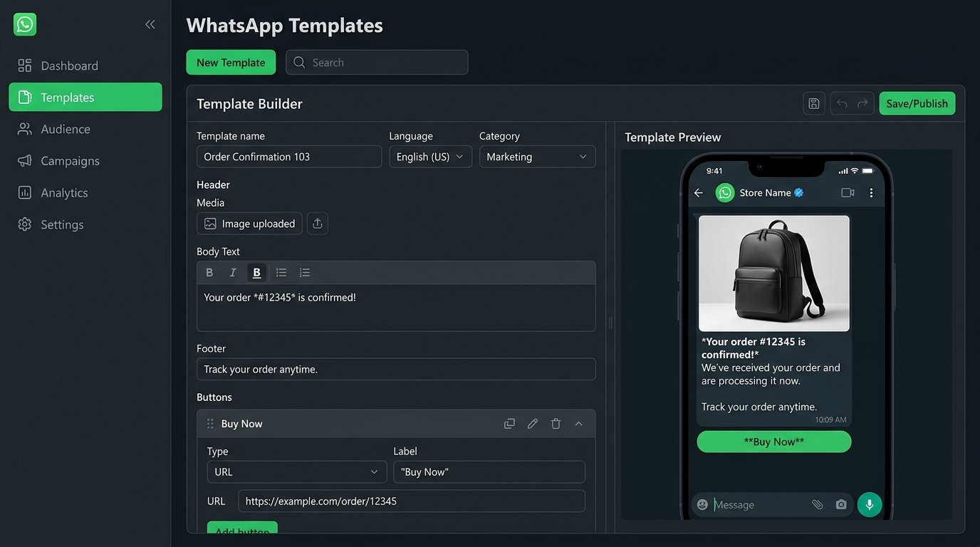
Task: Tap Store Name WhatsApp avatar in preview
Action: 725,193
